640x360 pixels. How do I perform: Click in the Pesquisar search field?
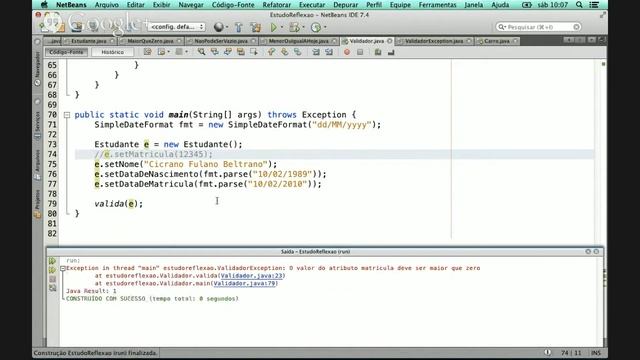click(538, 27)
